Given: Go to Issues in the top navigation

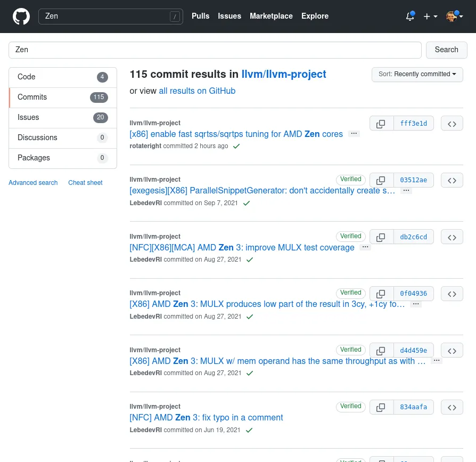Looking at the screenshot, I should coord(229,16).
